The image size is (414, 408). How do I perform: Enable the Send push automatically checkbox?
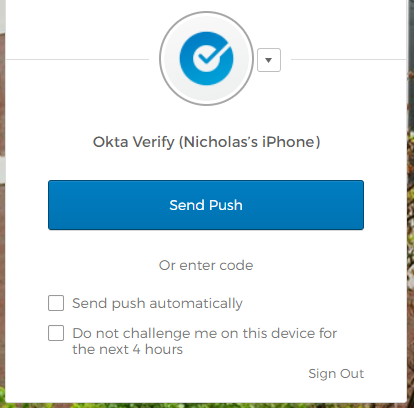coord(56,303)
